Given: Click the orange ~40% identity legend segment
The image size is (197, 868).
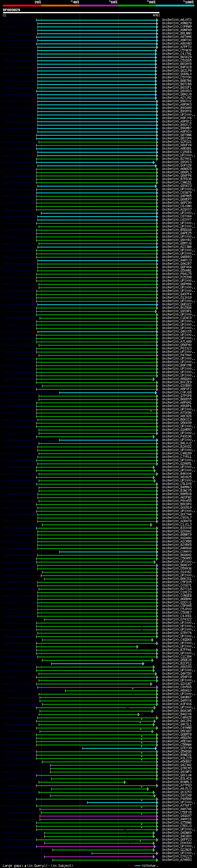Looking at the screenshot, I should pos(60,6).
